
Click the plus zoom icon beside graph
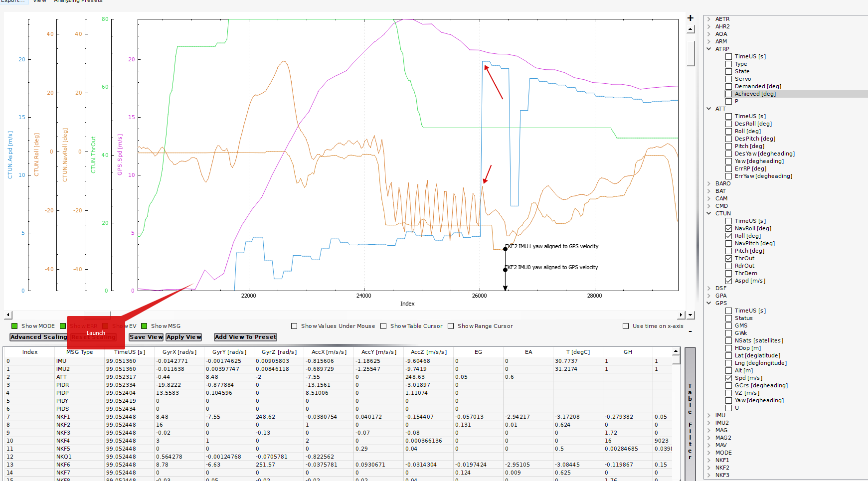coord(691,18)
